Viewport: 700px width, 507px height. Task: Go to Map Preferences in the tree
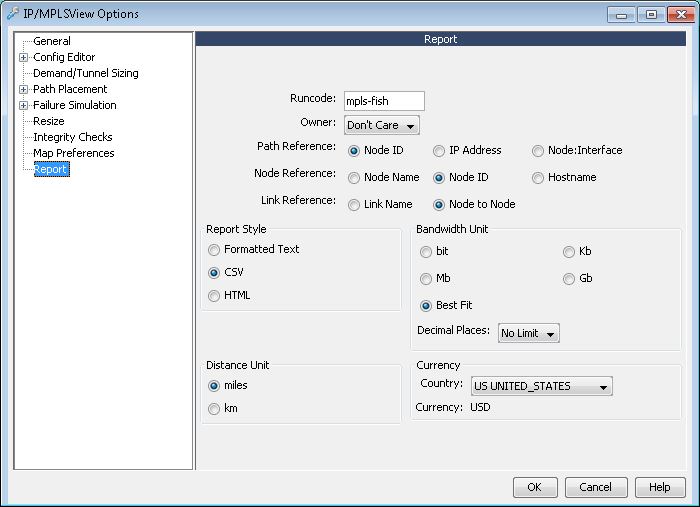(x=73, y=153)
